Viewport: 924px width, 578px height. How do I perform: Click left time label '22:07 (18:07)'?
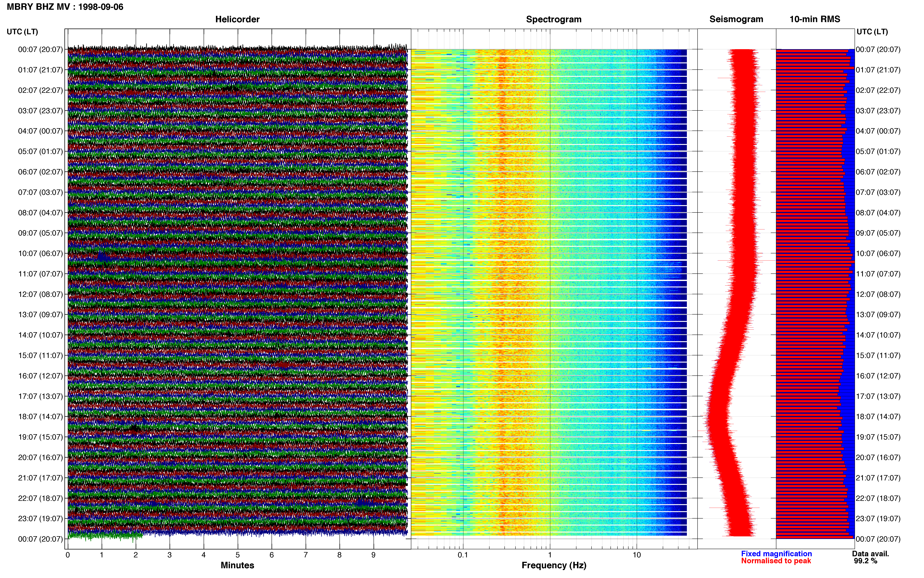click(x=40, y=498)
